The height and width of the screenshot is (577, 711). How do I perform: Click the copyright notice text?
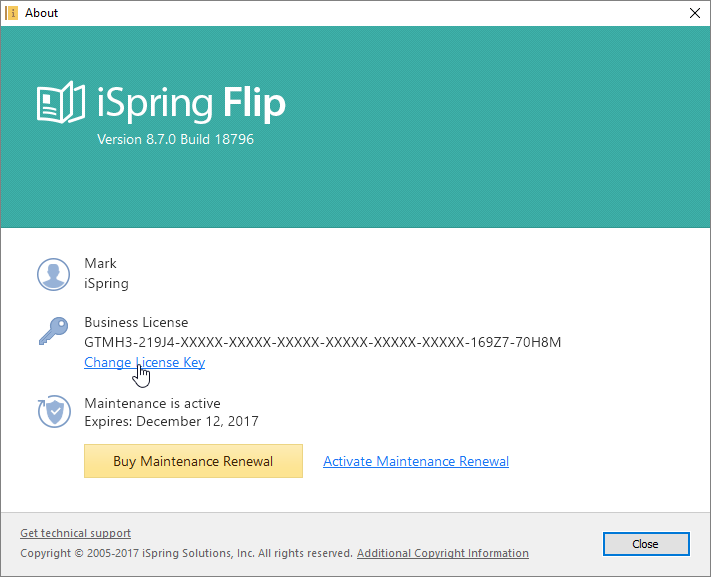pos(186,553)
